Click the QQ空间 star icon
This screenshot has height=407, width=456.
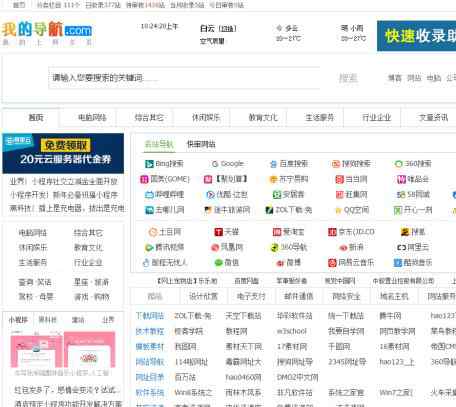point(338,210)
